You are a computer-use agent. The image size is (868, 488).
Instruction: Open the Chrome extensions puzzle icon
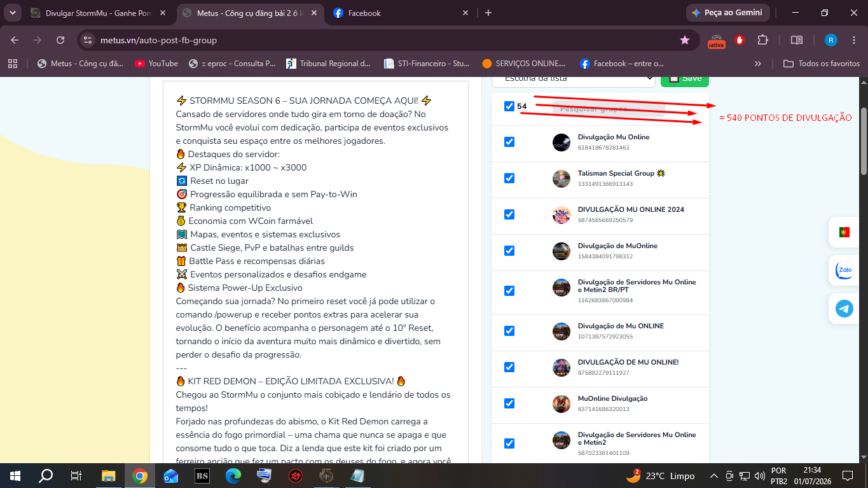[x=763, y=40]
